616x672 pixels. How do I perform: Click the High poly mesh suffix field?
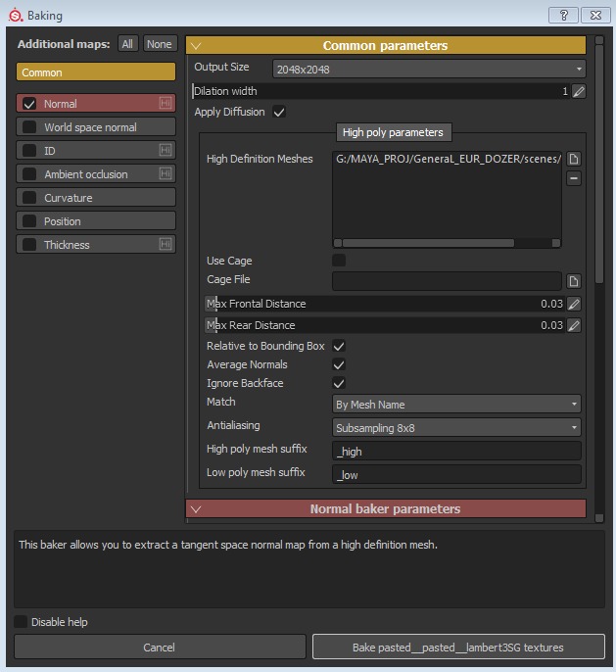[x=456, y=451]
